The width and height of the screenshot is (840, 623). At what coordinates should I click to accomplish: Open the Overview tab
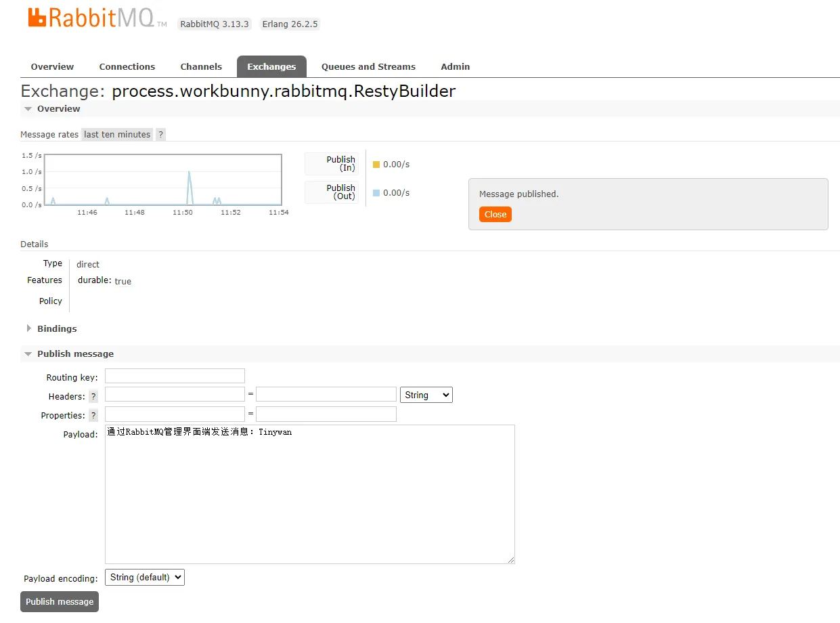pyautogui.click(x=52, y=66)
